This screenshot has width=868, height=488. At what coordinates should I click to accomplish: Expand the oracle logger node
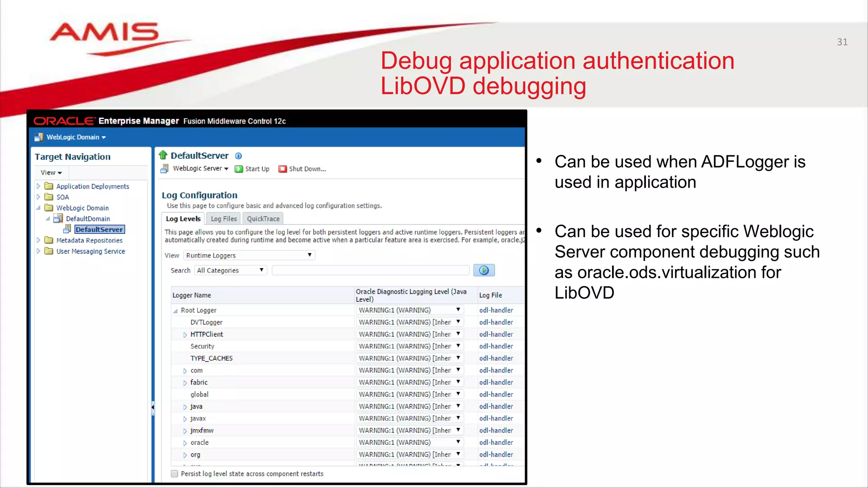[x=185, y=443]
